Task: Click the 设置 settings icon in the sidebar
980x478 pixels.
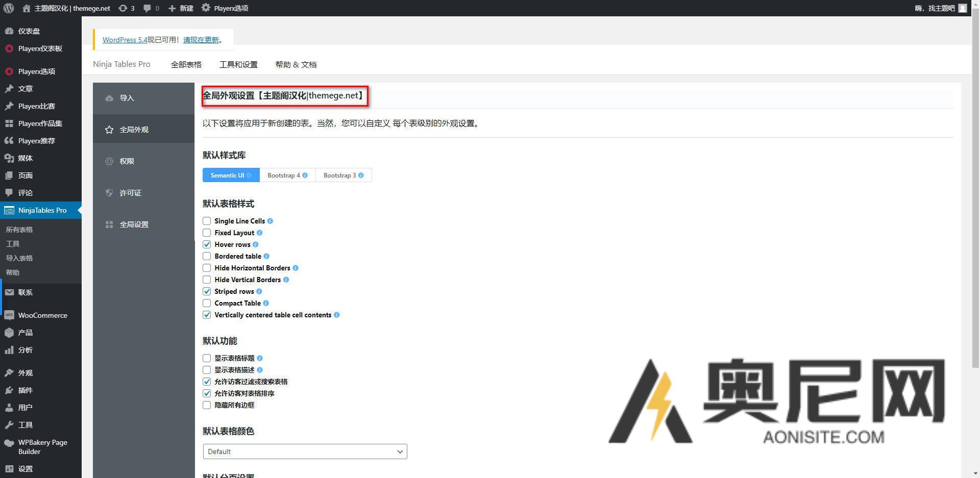Action: pyautogui.click(x=9, y=469)
